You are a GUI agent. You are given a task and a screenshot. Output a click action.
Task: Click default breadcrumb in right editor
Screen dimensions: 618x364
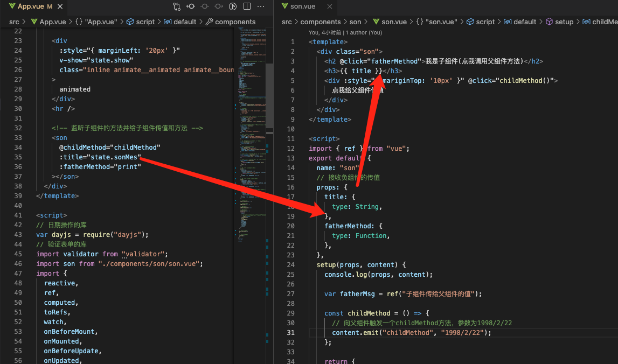click(x=520, y=22)
